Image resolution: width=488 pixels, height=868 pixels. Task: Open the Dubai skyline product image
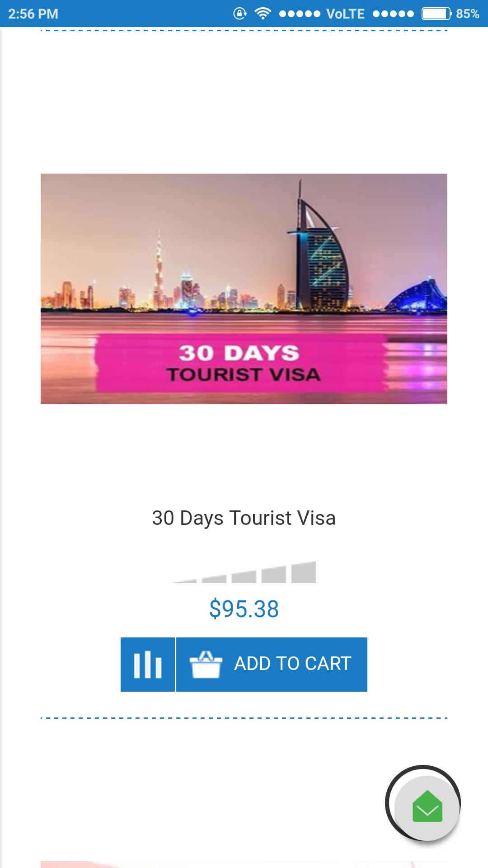[x=244, y=288]
